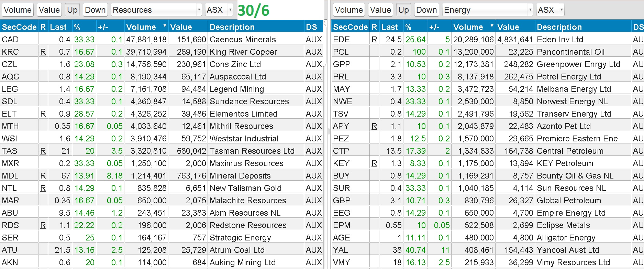
Task: Click Eden Inv Ltd description
Action: [x=560, y=40]
